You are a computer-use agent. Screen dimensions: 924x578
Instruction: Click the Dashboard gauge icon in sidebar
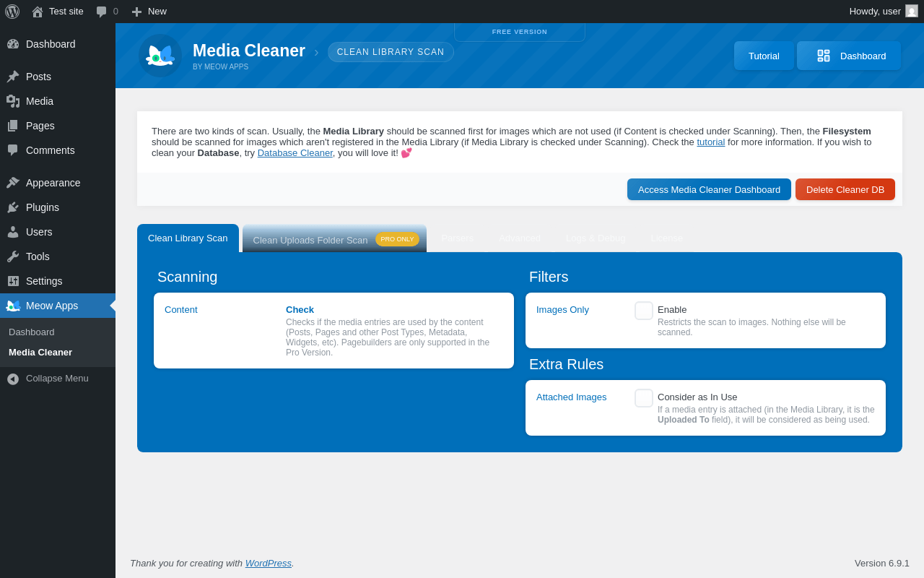tap(13, 44)
